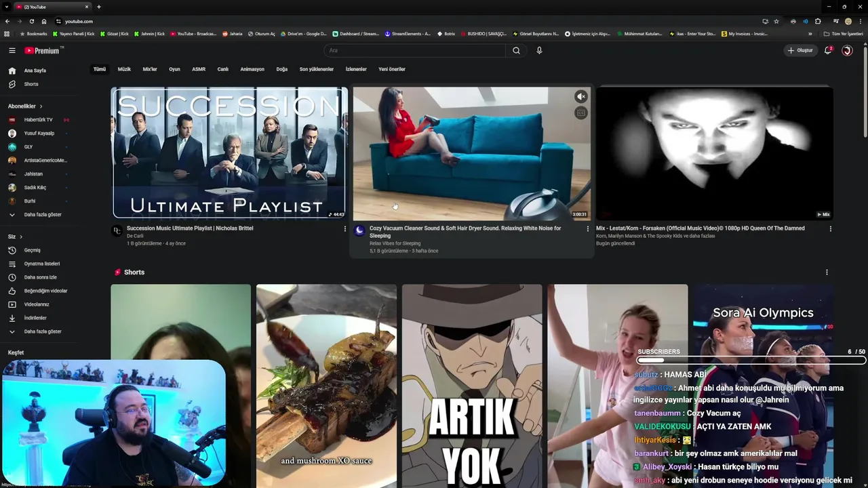Expand subscriptions with Daha fazla göster

click(x=41, y=215)
